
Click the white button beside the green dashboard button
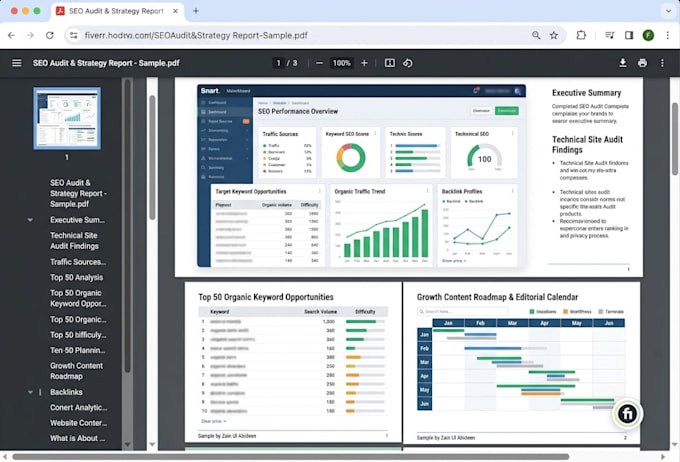[481, 111]
